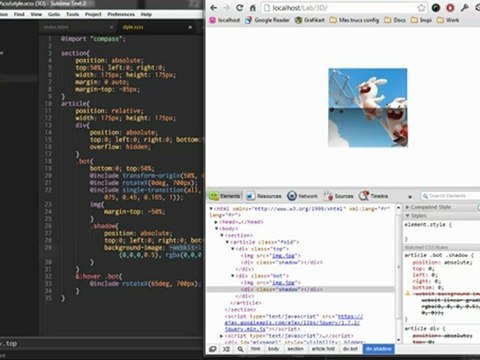Click the red circular extension icon

pyautogui.click(x=450, y=8)
